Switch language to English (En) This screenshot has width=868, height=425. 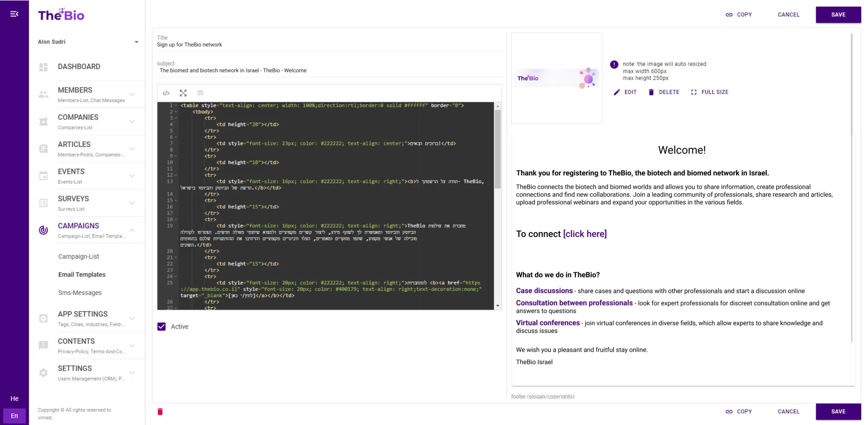point(14,415)
